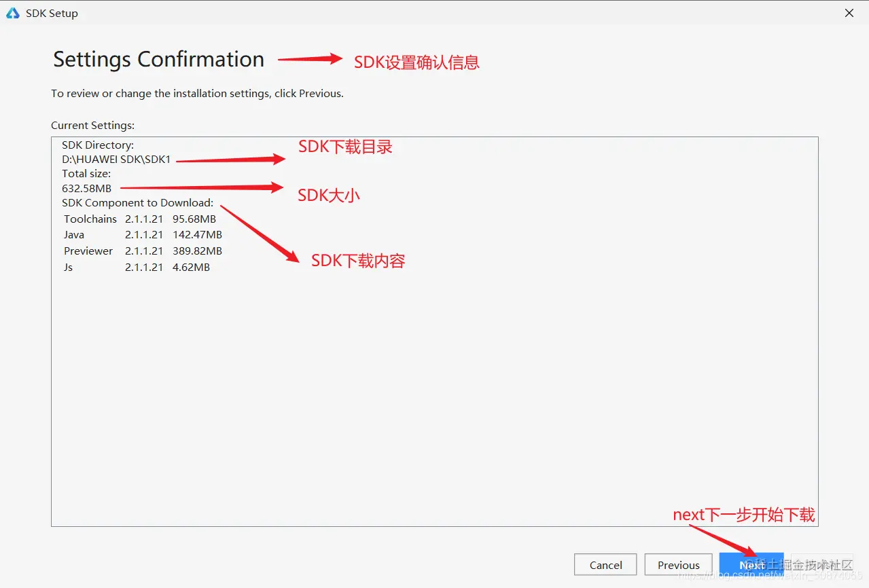Cancel the SDK setup
869x588 pixels.
coord(605,565)
